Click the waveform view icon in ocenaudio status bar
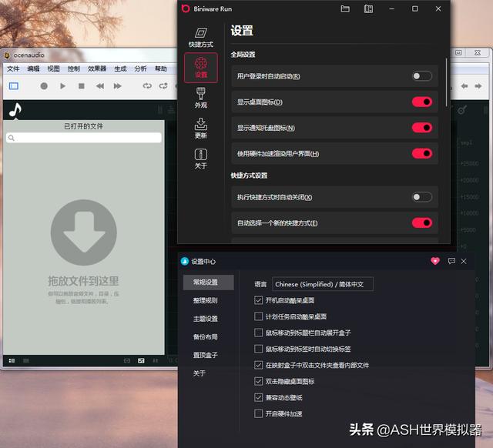The width and height of the screenshot is (493, 448). pos(141,360)
